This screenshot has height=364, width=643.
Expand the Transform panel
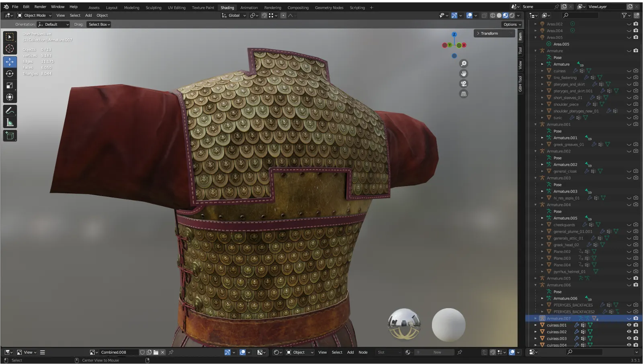click(x=494, y=33)
